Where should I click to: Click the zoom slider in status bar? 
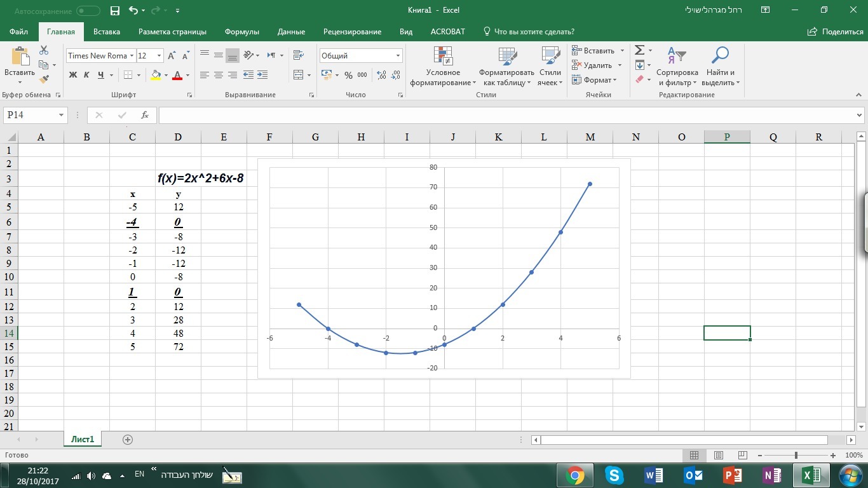click(796, 456)
